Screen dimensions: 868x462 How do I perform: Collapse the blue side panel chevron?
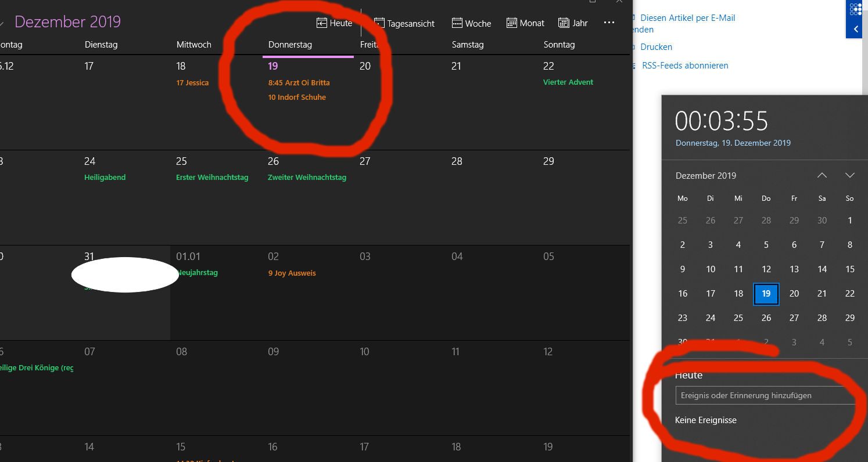pos(855,29)
